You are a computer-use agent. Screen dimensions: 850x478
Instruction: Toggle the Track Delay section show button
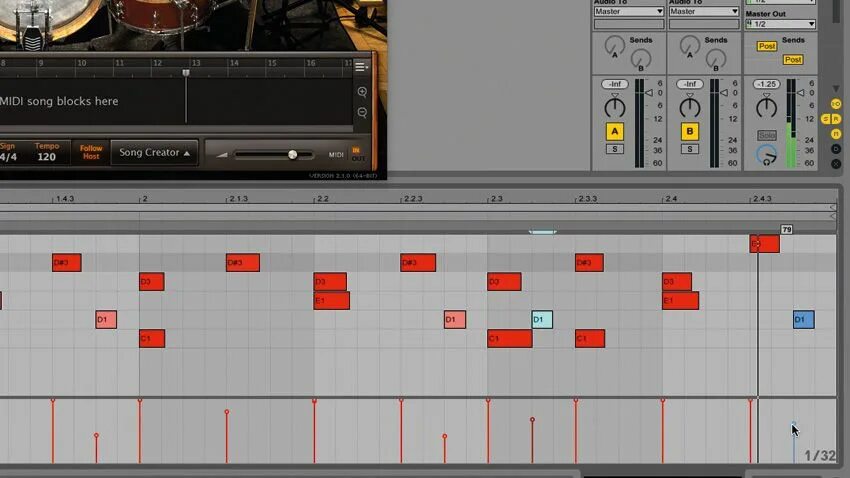[836, 149]
